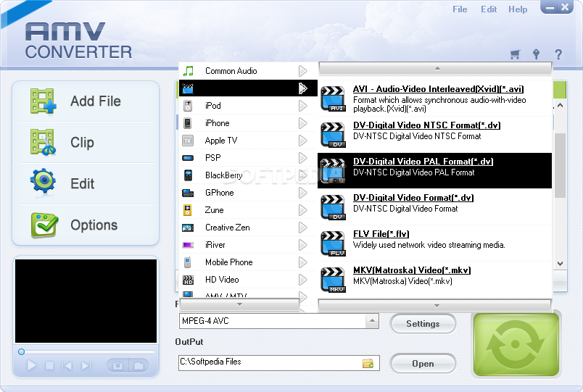Image resolution: width=583 pixels, height=392 pixels.
Task: Expand the Mobile Phone submenu arrow
Action: click(x=303, y=262)
